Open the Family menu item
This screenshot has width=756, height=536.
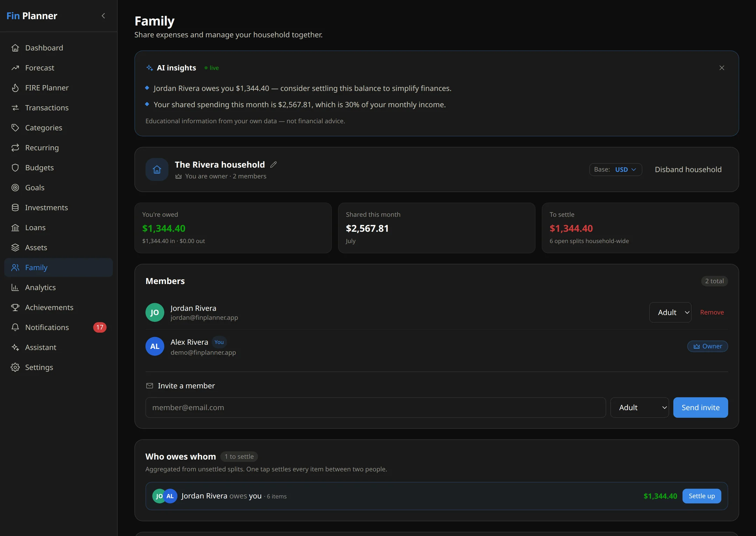[x=58, y=267]
